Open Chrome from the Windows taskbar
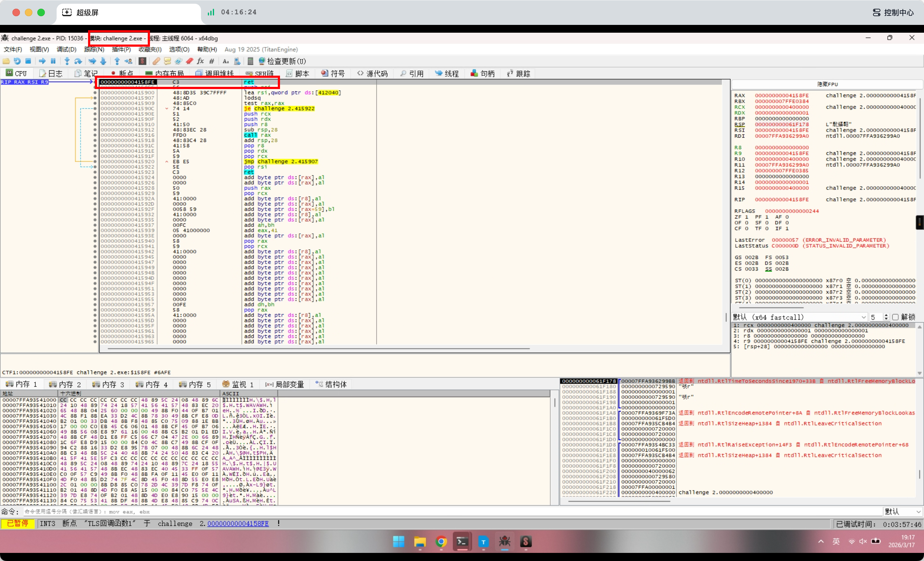The width and height of the screenshot is (924, 561). point(441,541)
